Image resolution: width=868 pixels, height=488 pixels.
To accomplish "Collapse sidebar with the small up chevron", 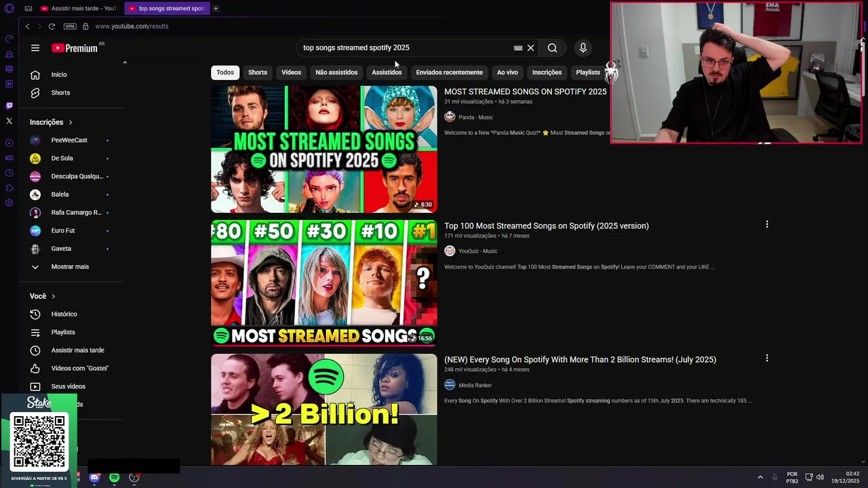I will pos(125,62).
